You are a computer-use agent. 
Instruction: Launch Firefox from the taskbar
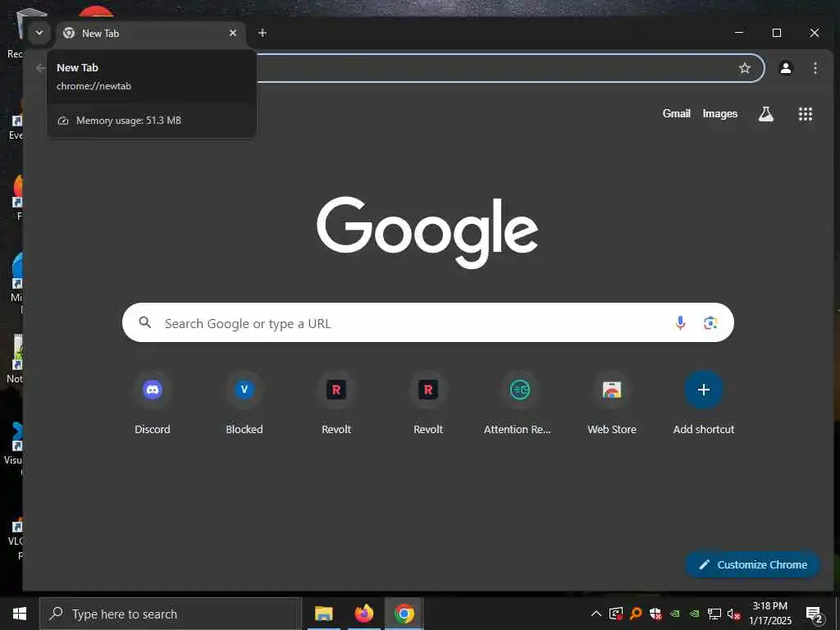[363, 614]
